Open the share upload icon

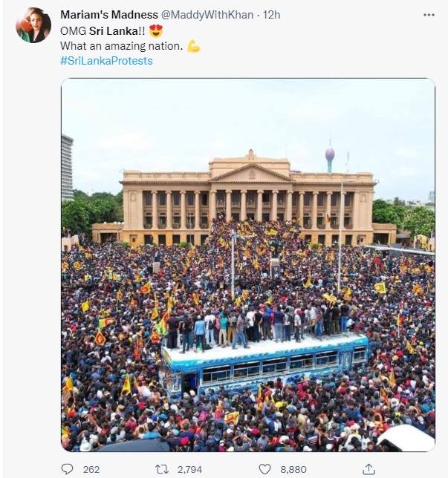pyautogui.click(x=369, y=469)
